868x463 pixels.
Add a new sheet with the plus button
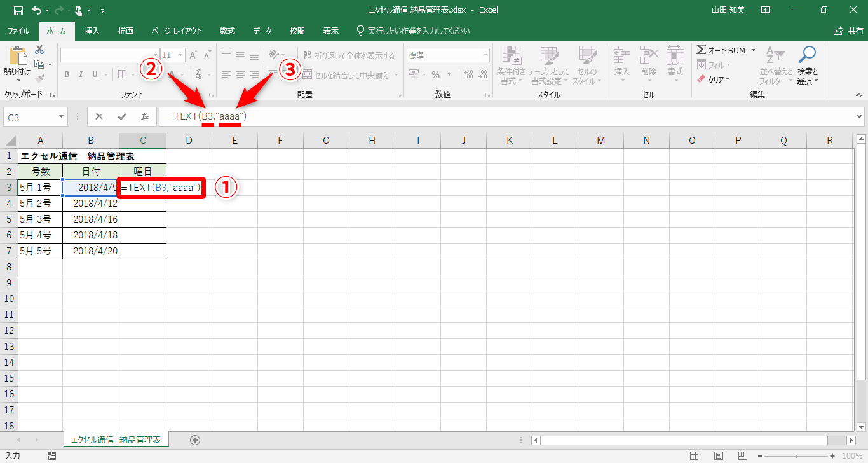click(195, 440)
